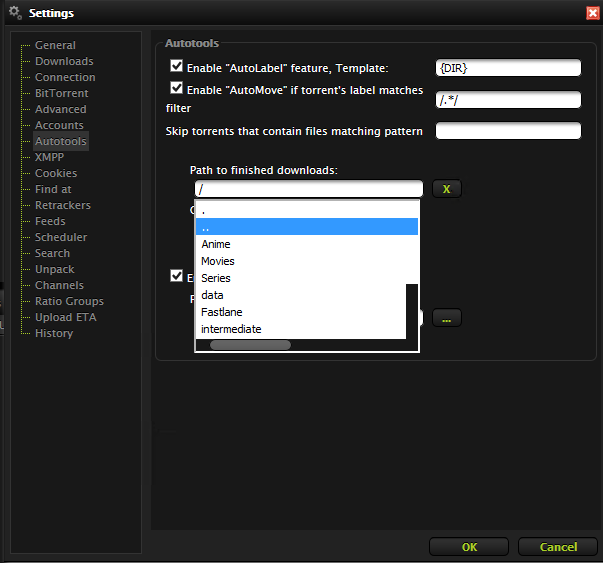Open History settings
Image resolution: width=603 pixels, height=563 pixels.
coord(54,333)
